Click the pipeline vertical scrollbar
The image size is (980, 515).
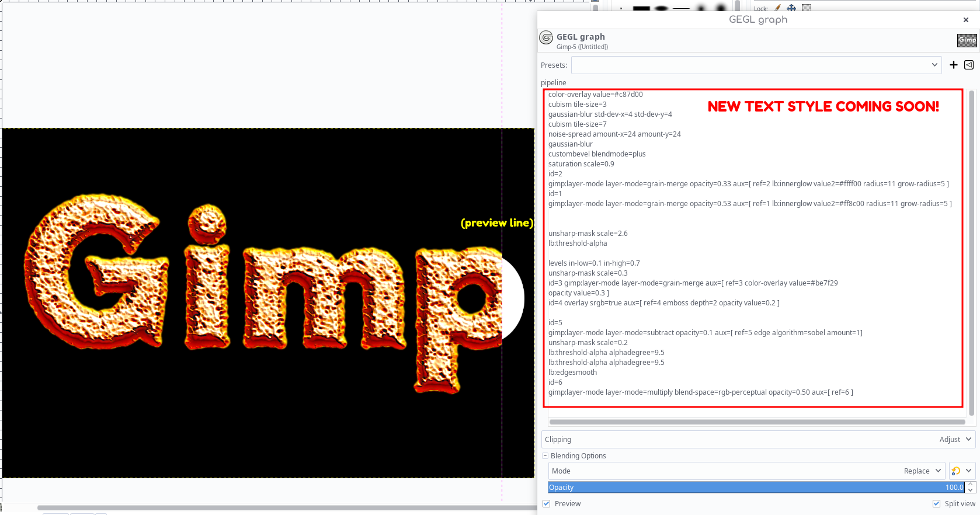click(x=972, y=252)
